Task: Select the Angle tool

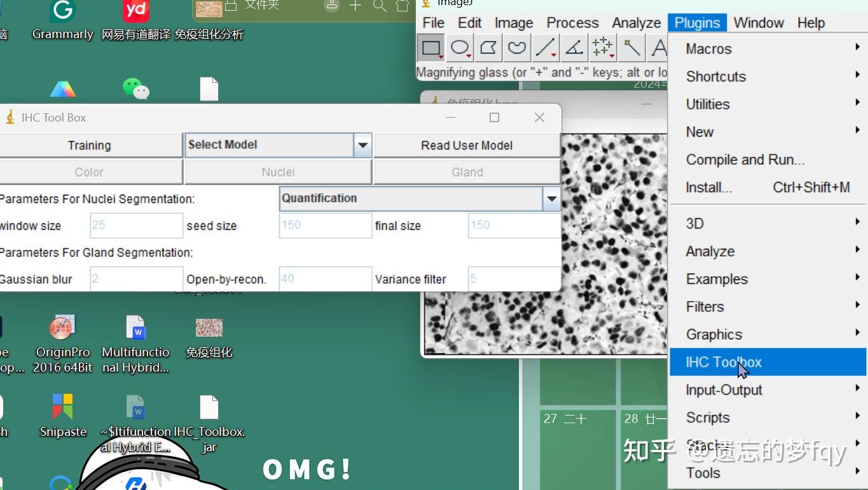Action: 574,48
